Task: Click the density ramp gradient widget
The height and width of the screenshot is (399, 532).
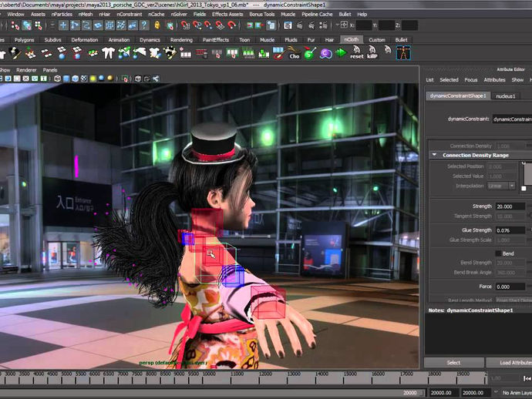Action: tap(528, 173)
